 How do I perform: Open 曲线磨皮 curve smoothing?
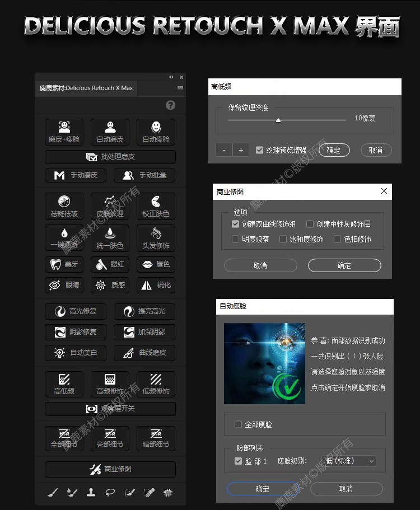[x=144, y=353]
